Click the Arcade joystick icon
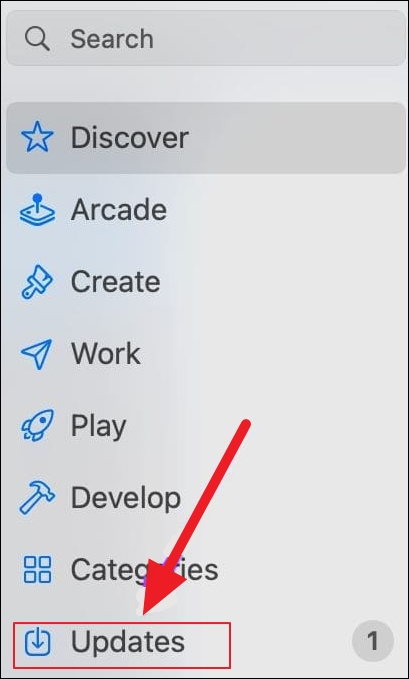409x679 pixels. coord(37,210)
